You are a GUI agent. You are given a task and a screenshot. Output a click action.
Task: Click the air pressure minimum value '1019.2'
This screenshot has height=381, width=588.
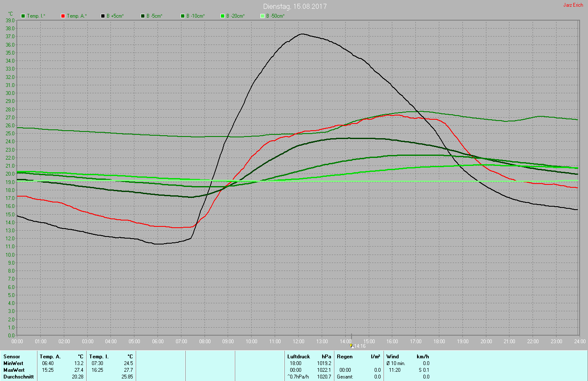(x=324, y=363)
